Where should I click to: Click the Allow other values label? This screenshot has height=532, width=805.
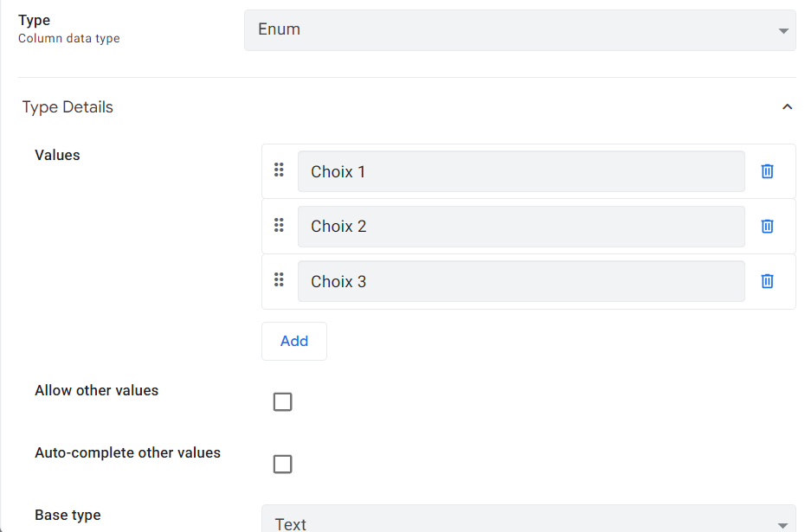pyautogui.click(x=97, y=390)
